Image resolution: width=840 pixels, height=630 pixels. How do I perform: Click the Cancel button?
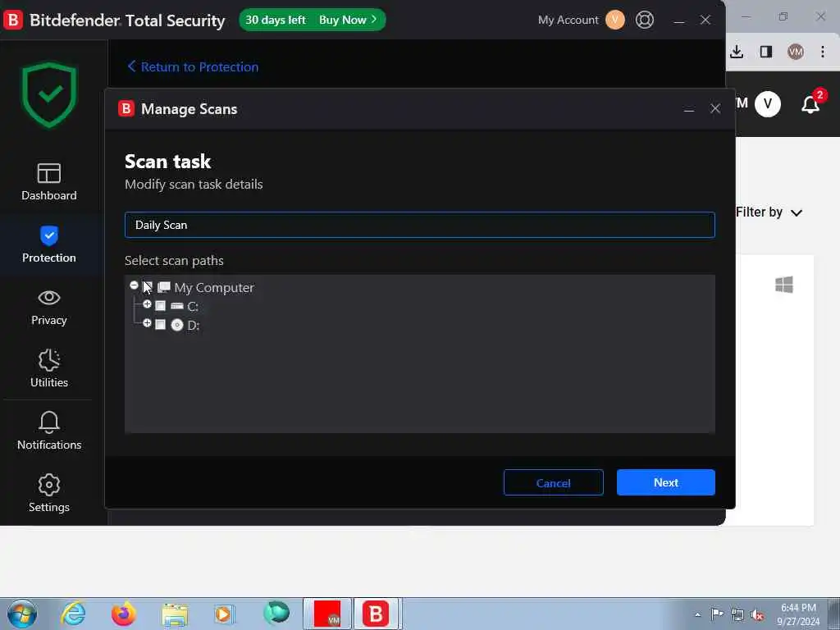(x=554, y=482)
